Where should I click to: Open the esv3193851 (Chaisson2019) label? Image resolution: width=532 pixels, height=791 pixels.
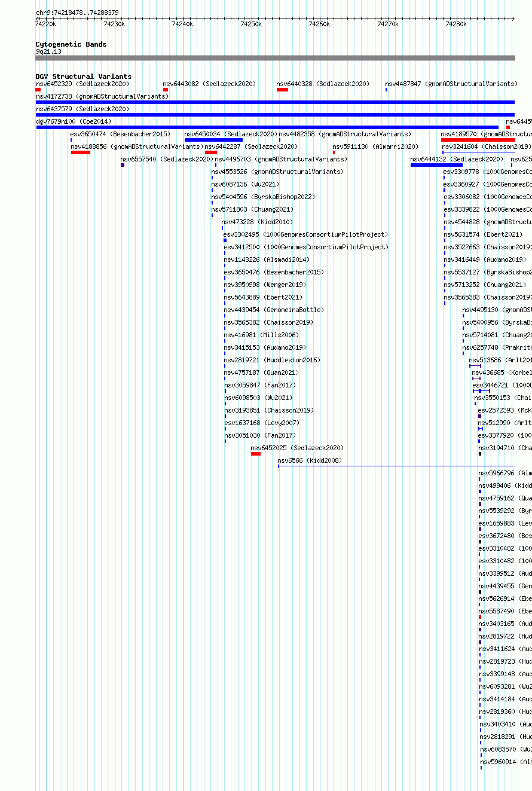(x=269, y=410)
